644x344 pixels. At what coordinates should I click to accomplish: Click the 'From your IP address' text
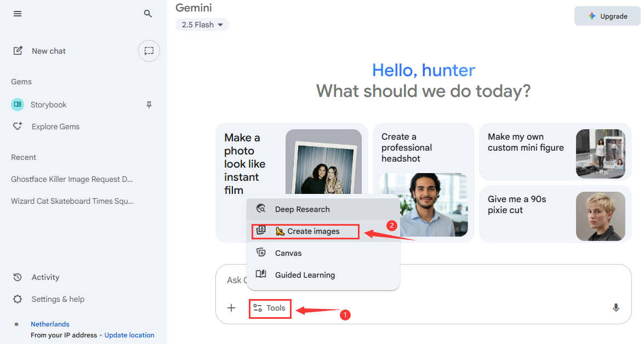coord(64,335)
